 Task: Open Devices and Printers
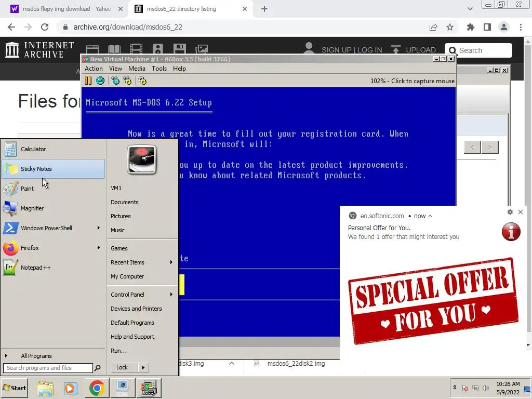(x=142, y=309)
